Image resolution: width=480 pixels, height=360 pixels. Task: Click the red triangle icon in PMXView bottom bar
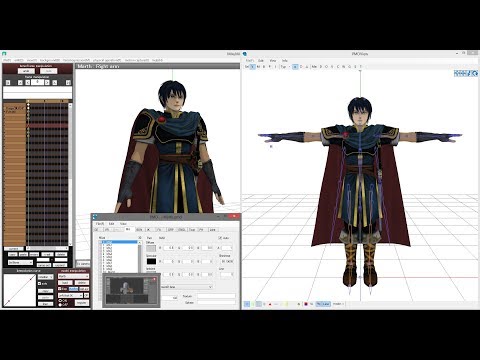click(x=270, y=304)
